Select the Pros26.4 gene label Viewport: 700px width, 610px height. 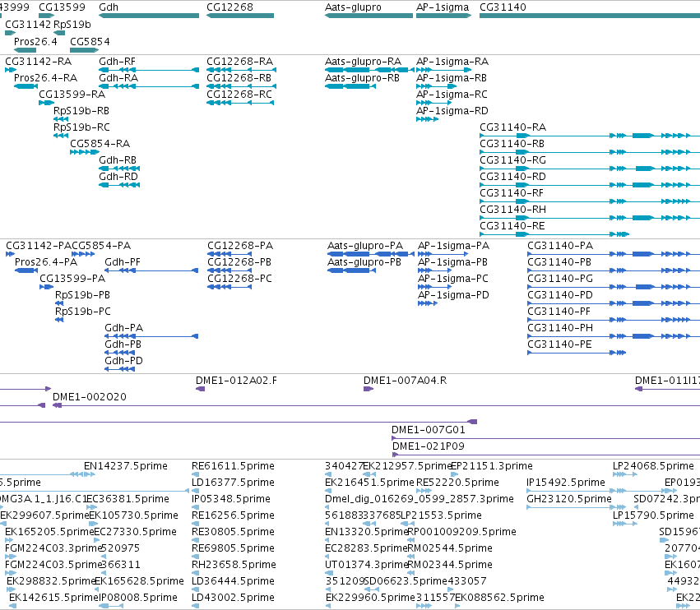[x=35, y=41]
